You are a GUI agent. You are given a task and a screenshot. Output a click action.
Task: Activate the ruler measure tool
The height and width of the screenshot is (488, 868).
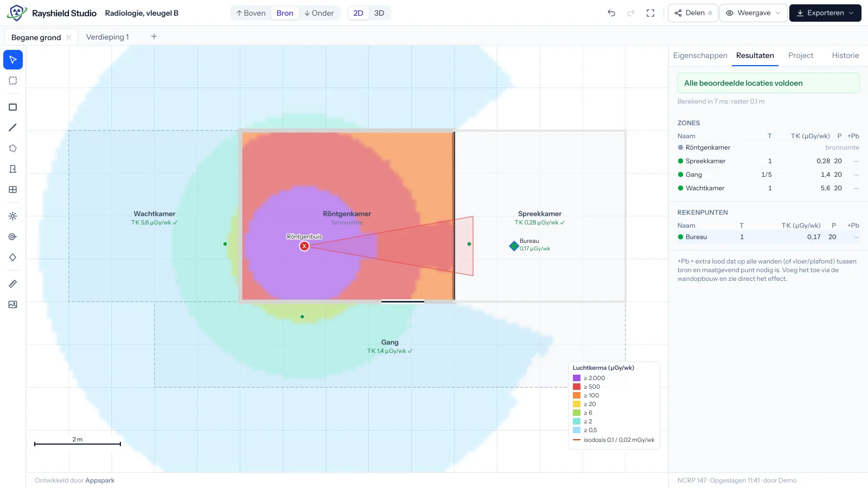(13, 284)
